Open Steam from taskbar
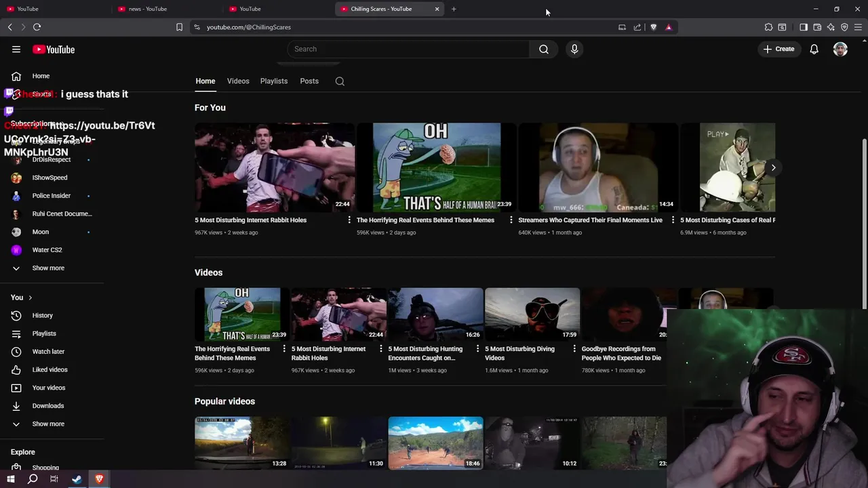868x488 pixels. [77, 479]
